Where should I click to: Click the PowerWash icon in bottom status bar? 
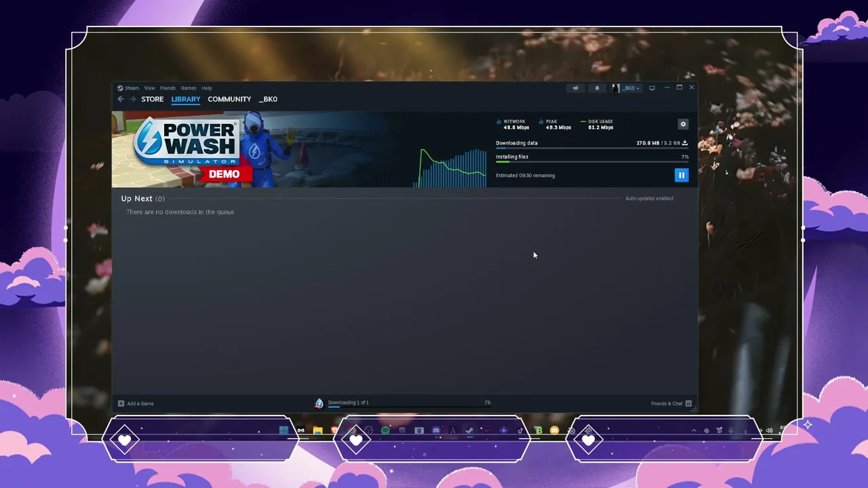[x=319, y=403]
